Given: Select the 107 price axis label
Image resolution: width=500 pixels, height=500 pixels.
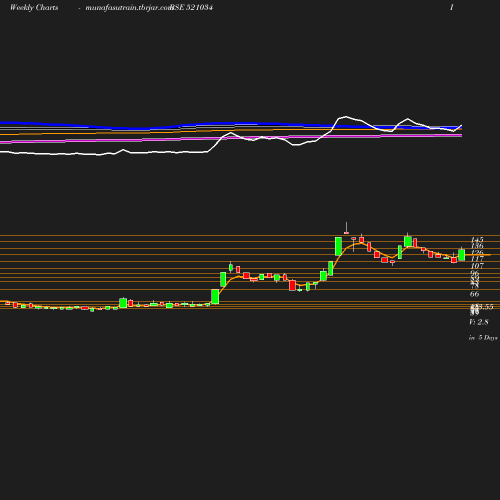Looking at the screenshot, I should point(477,266).
